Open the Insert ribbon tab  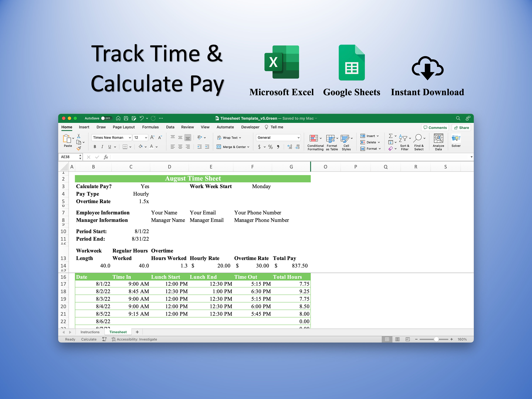84,127
